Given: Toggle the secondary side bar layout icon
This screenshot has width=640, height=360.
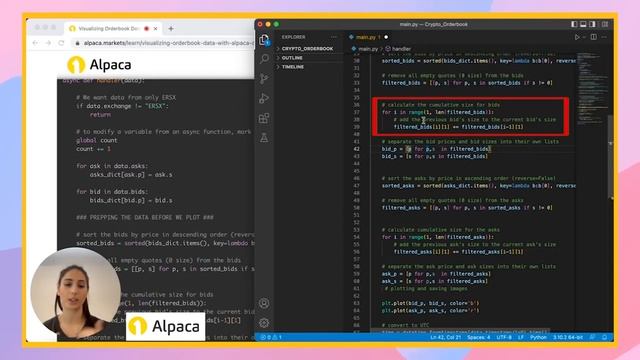Looking at the screenshot, I should pos(592,24).
